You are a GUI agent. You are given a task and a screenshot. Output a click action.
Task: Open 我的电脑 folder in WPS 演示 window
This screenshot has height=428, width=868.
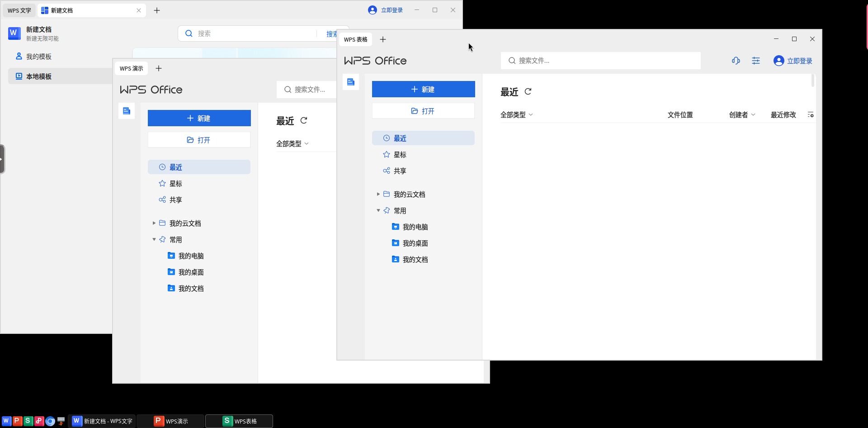click(x=186, y=256)
